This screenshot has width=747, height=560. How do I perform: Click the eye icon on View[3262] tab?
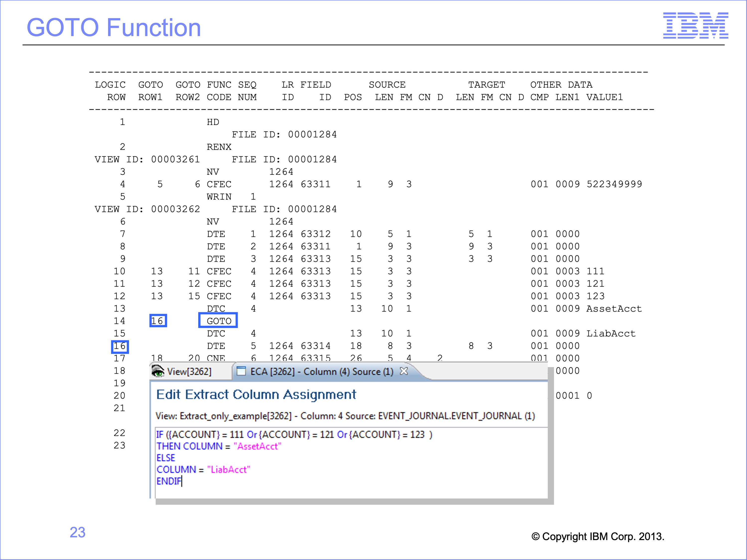pyautogui.click(x=158, y=371)
